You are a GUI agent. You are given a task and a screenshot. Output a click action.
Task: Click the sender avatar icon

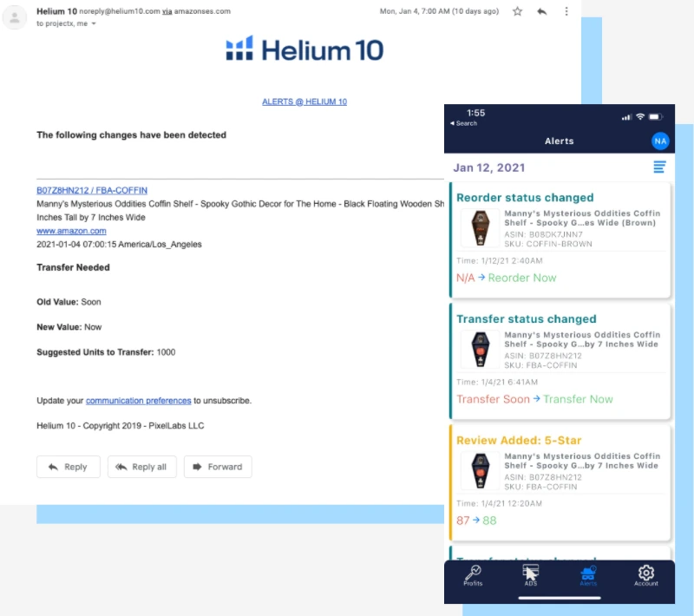point(15,16)
